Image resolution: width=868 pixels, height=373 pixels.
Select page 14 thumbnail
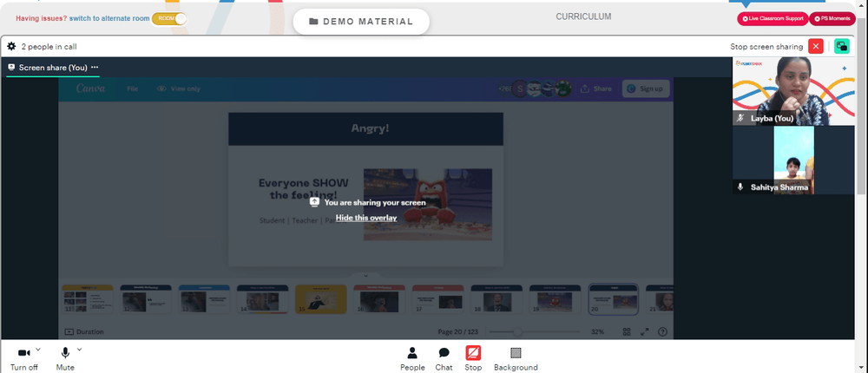[x=262, y=299]
